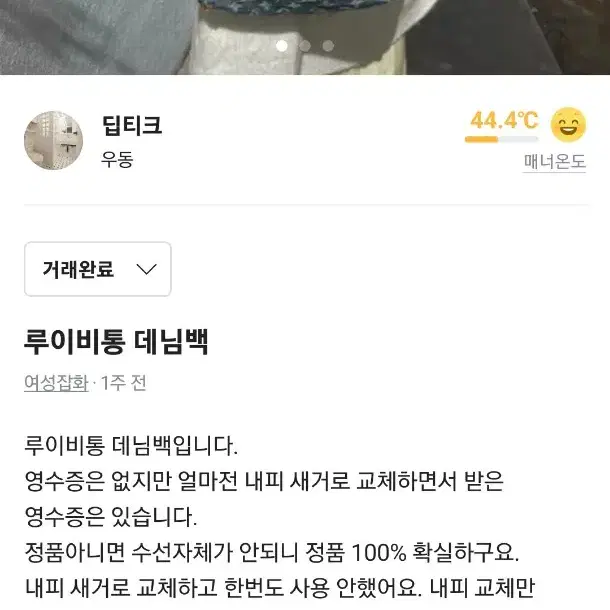610x610 pixels.
Task: Click the orange manner temperature bar
Action: coord(501,139)
